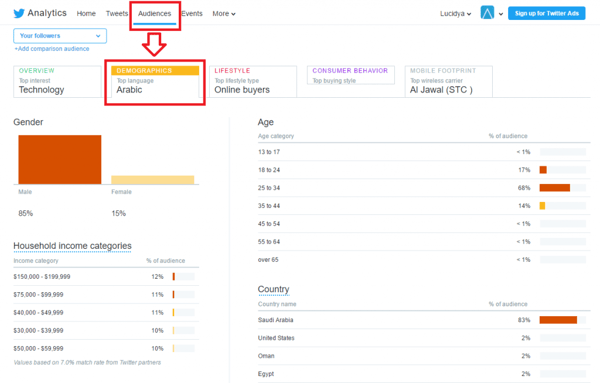Expand the More menu
Screen dimensions: 600x383
point(224,14)
